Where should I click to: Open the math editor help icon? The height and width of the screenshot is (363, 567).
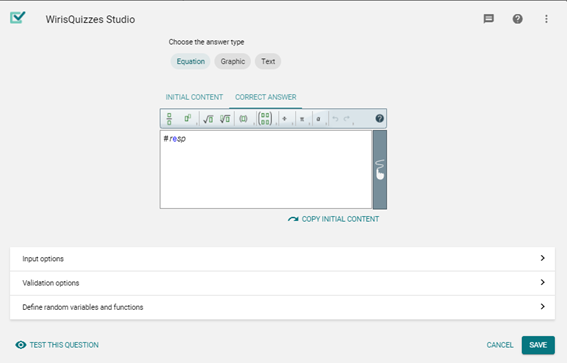(x=379, y=118)
